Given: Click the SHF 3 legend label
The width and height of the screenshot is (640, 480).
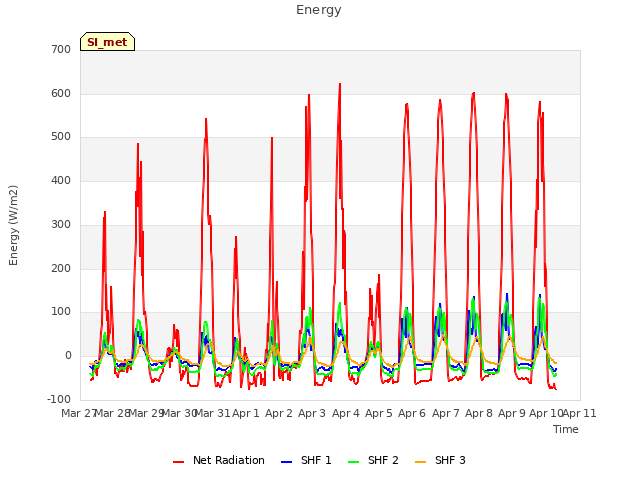Looking at the screenshot, I should (450, 460).
